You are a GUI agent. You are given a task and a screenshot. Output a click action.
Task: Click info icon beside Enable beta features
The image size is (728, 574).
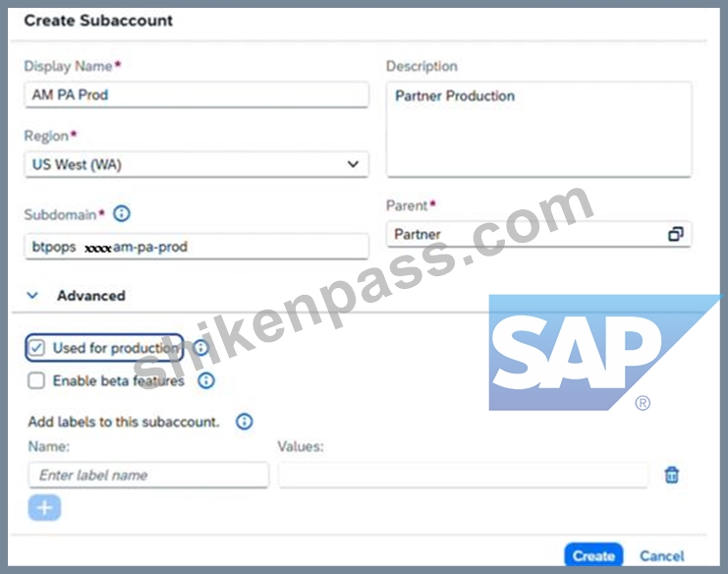(x=206, y=380)
